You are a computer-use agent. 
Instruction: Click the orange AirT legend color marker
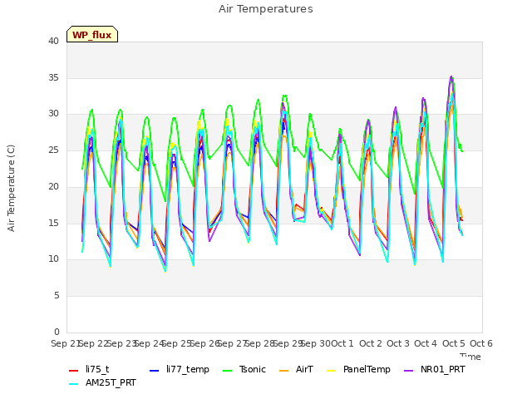click(x=284, y=370)
